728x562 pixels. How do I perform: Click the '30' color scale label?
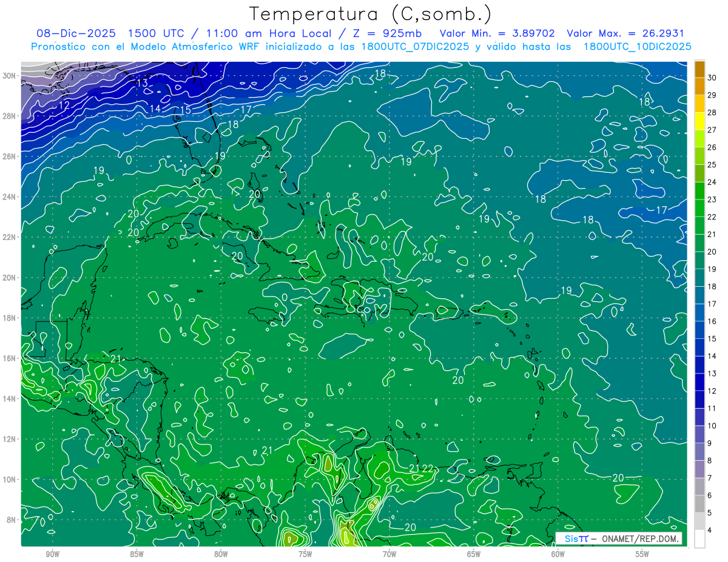pyautogui.click(x=712, y=78)
